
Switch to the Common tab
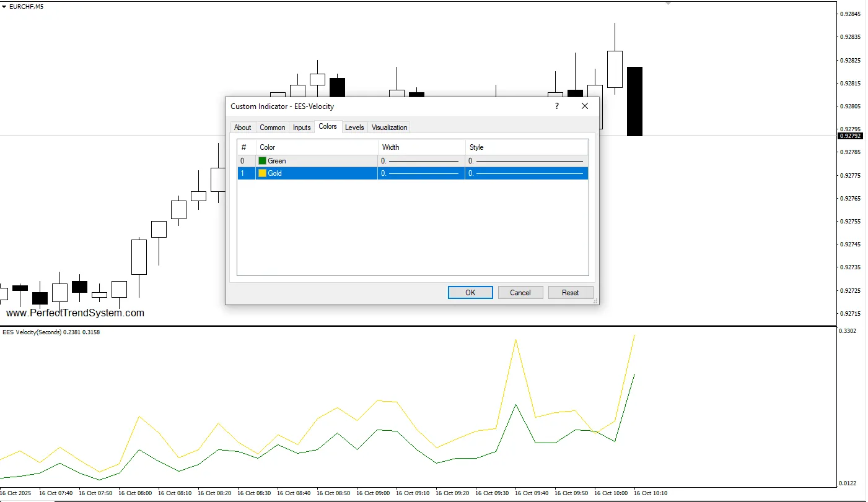tap(272, 128)
